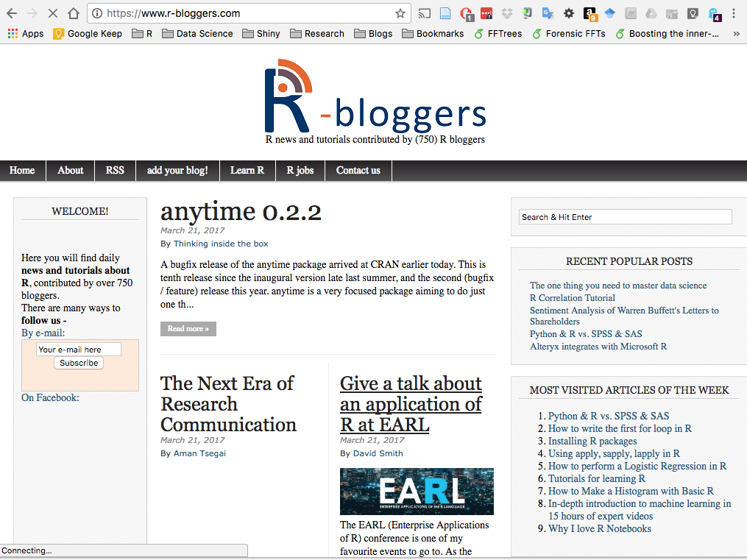Open the Chrome three-dot menu
The image size is (747, 560).
pyautogui.click(x=734, y=13)
